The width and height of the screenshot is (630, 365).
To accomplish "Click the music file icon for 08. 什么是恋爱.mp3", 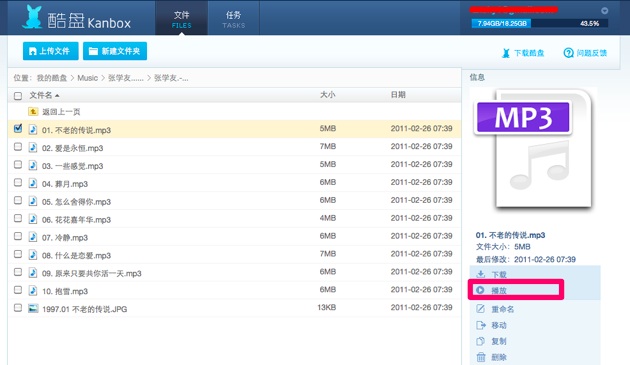I will coord(33,255).
